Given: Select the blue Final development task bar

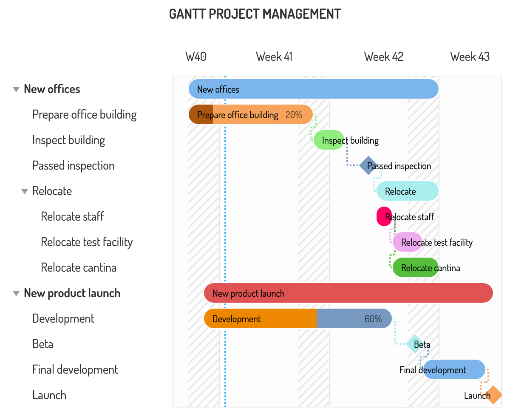Looking at the screenshot, I should [x=453, y=369].
